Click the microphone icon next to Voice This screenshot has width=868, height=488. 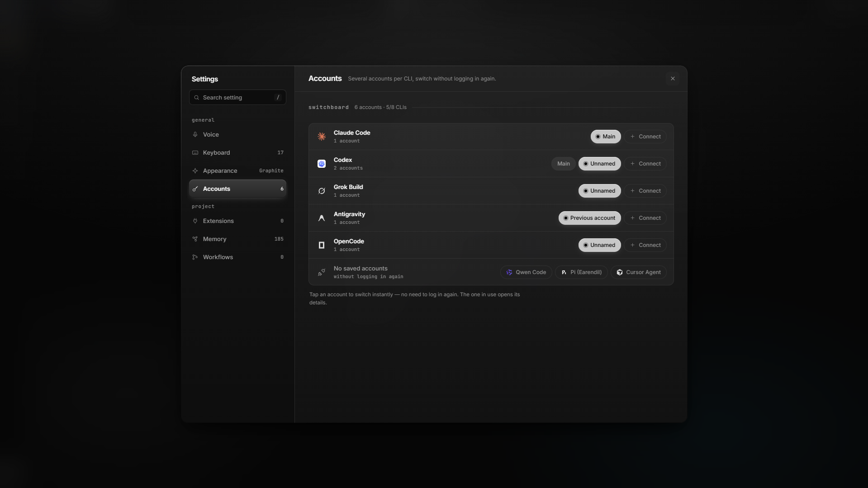(195, 134)
